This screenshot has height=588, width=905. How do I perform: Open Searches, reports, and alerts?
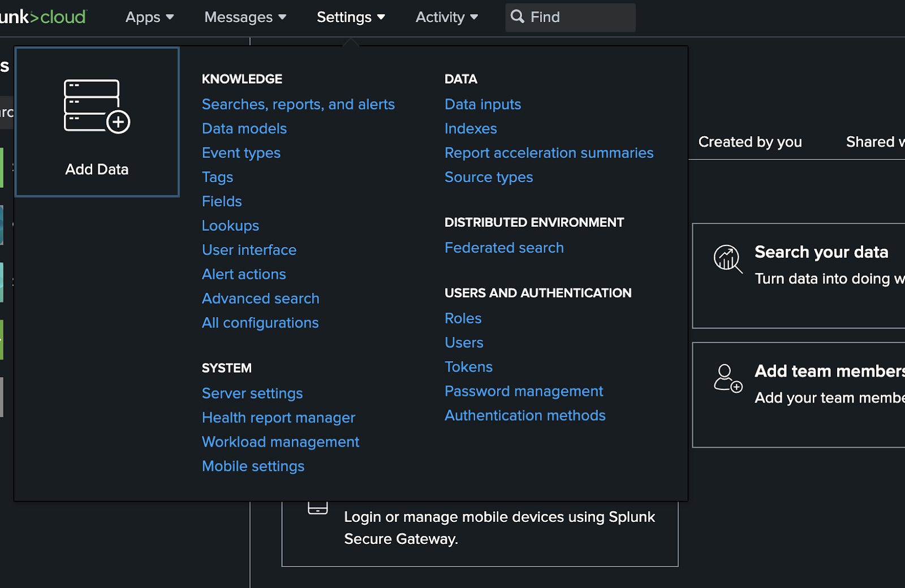coord(298,105)
